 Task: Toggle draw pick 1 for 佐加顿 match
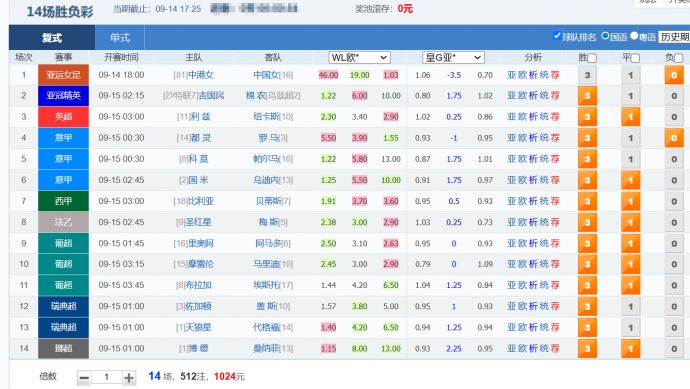(x=630, y=307)
